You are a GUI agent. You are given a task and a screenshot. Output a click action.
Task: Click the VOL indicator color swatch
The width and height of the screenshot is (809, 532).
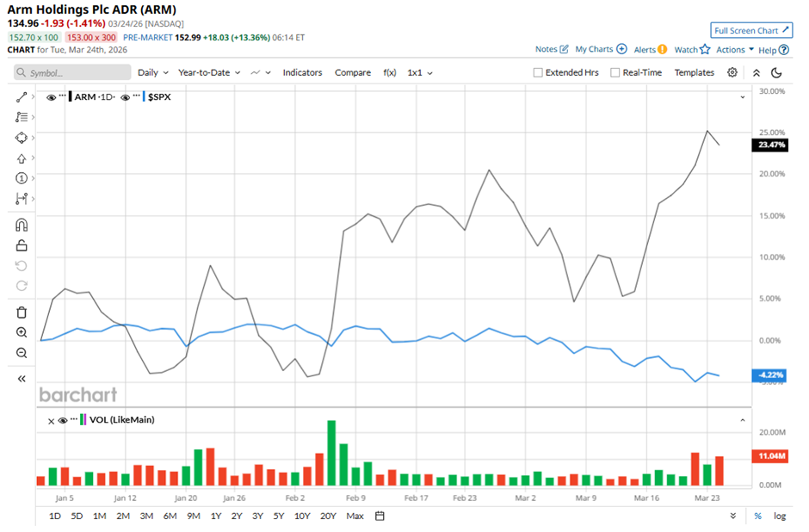pos(83,420)
